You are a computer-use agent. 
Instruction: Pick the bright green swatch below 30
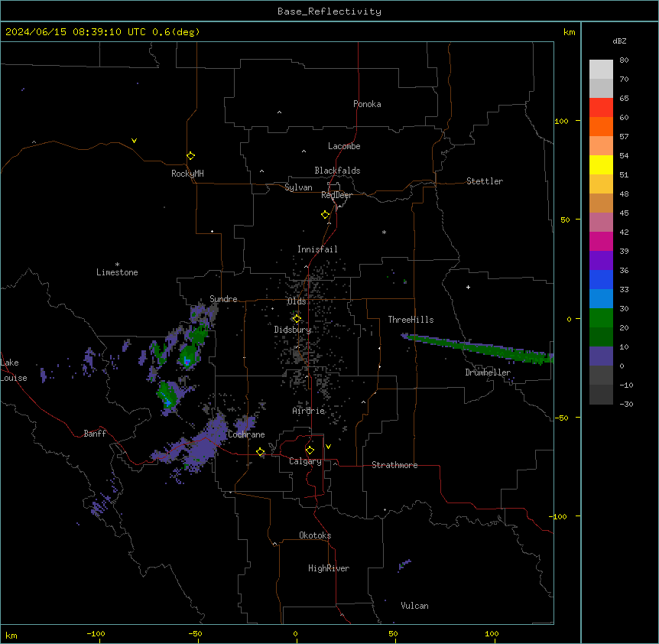pos(601,318)
